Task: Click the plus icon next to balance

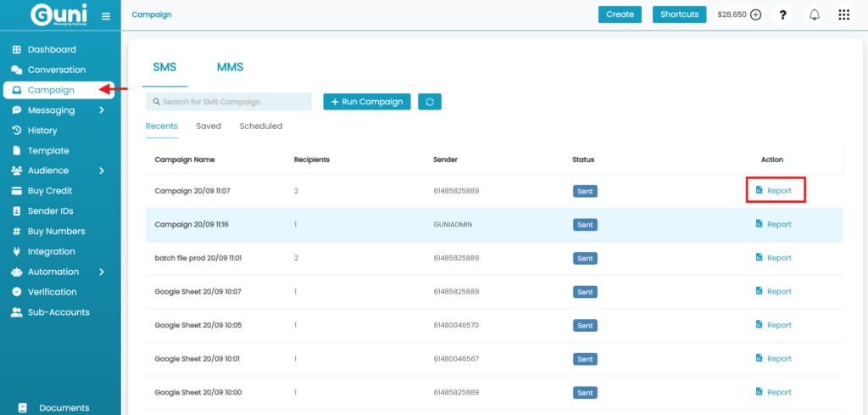Action: [x=756, y=14]
